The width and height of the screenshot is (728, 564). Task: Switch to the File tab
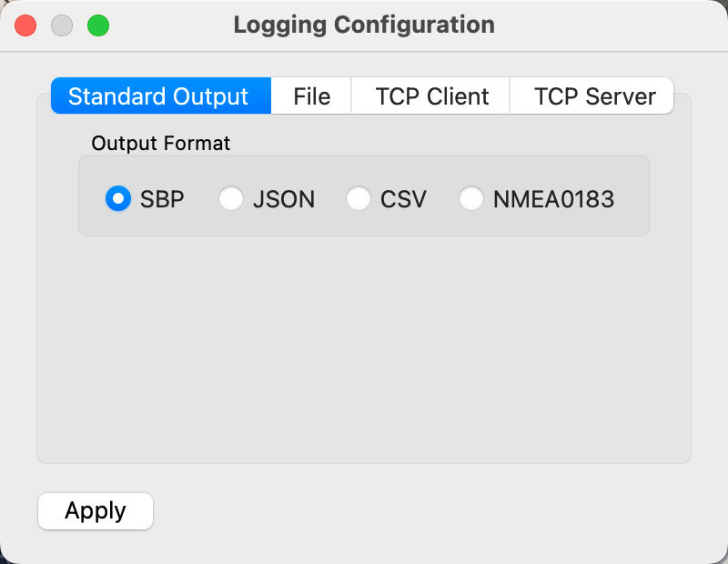[x=311, y=96]
